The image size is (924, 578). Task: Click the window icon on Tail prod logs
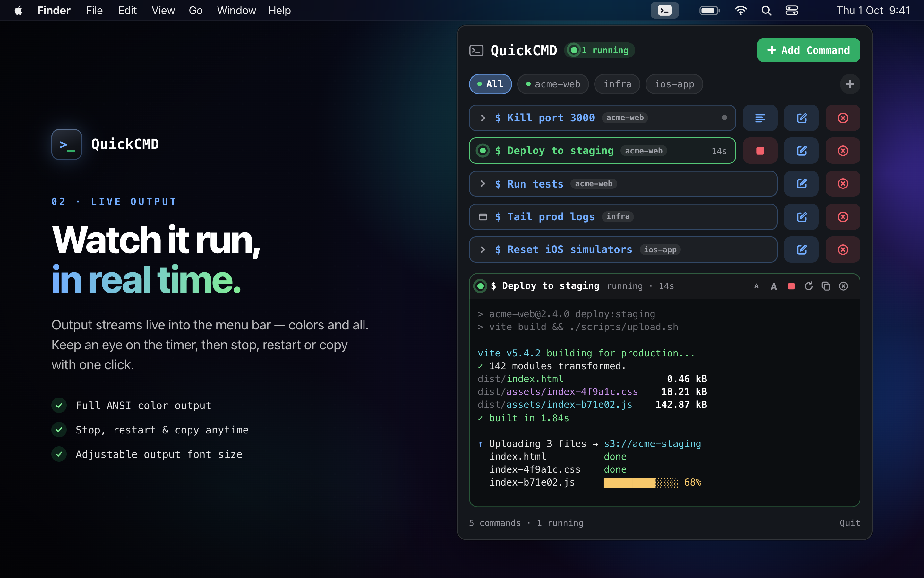(483, 217)
